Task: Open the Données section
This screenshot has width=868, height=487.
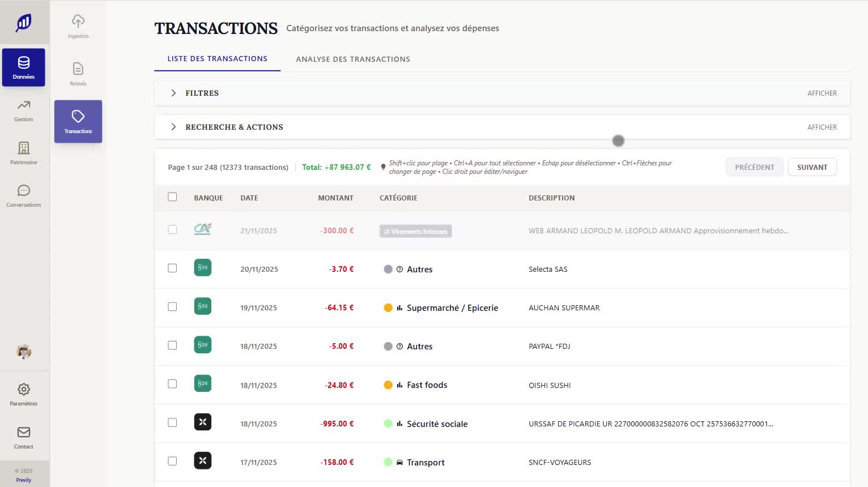Action: tap(23, 67)
